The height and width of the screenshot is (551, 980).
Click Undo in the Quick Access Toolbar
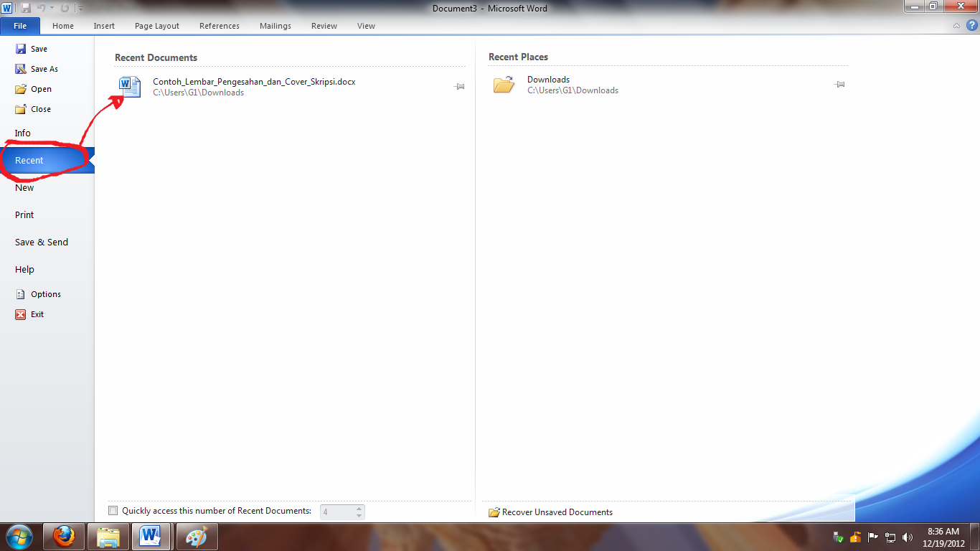click(42, 8)
